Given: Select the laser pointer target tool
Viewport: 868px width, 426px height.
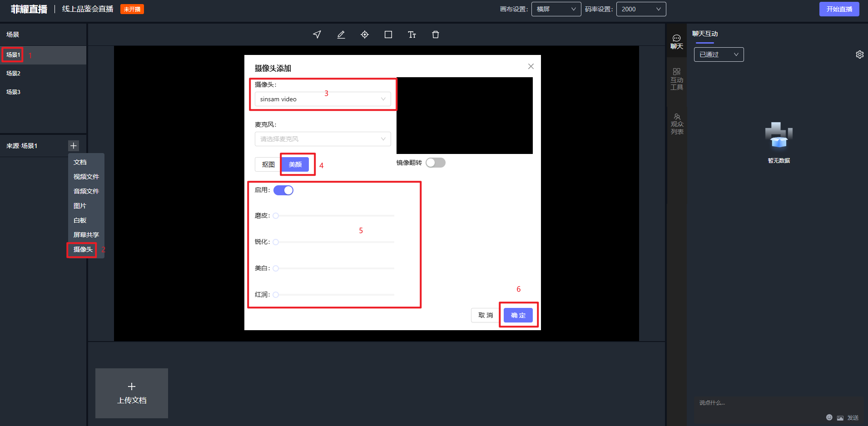Looking at the screenshot, I should pyautogui.click(x=365, y=35).
